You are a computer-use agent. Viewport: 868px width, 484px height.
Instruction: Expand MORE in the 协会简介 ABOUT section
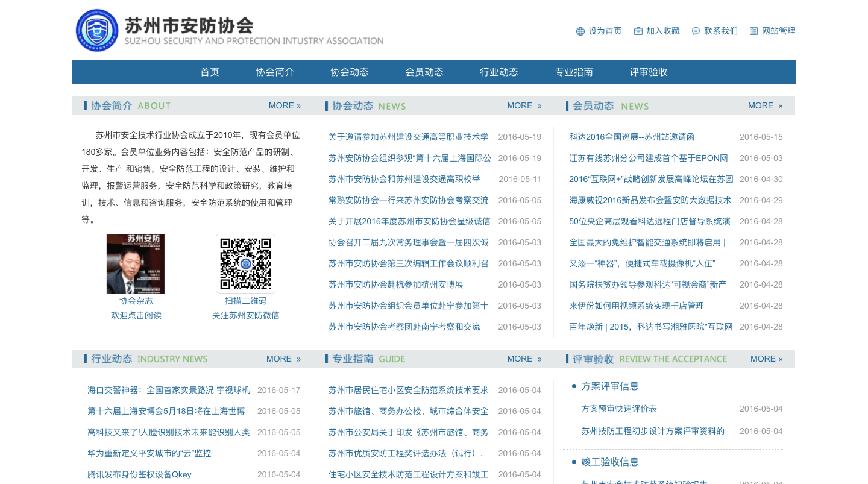click(285, 106)
